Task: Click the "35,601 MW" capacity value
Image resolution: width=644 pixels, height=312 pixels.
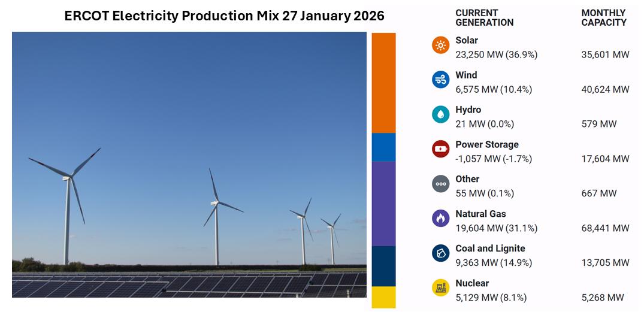Action: (x=605, y=54)
